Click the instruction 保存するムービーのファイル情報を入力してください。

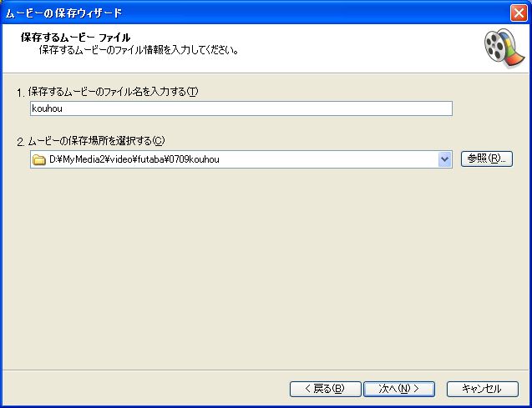pos(139,50)
